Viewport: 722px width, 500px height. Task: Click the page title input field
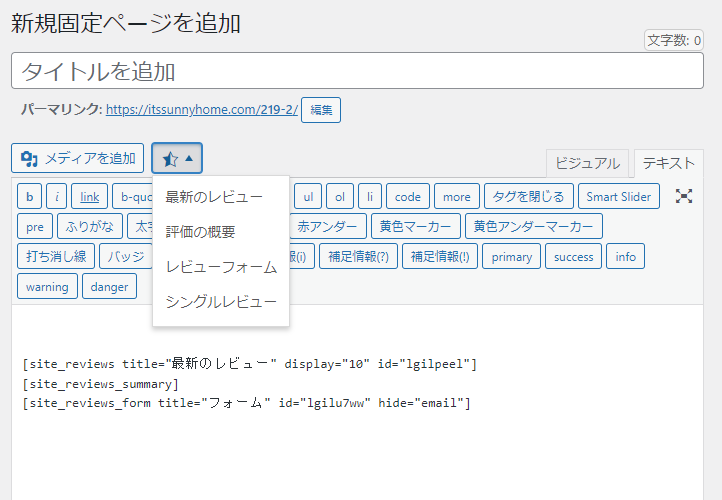[x=357, y=71]
